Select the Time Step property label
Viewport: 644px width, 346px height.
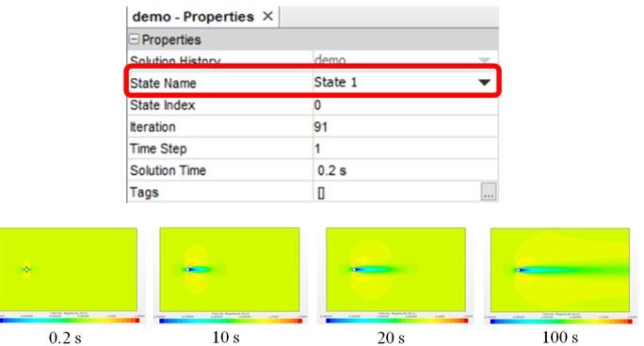click(x=158, y=149)
